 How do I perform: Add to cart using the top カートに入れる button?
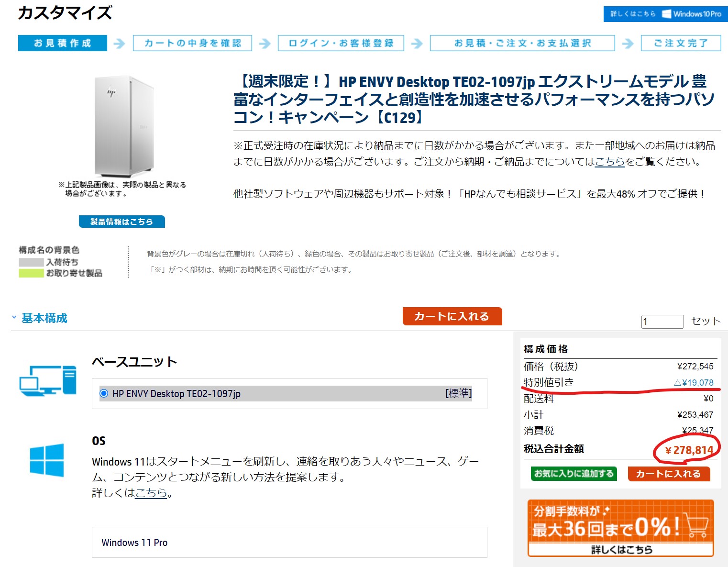click(452, 316)
